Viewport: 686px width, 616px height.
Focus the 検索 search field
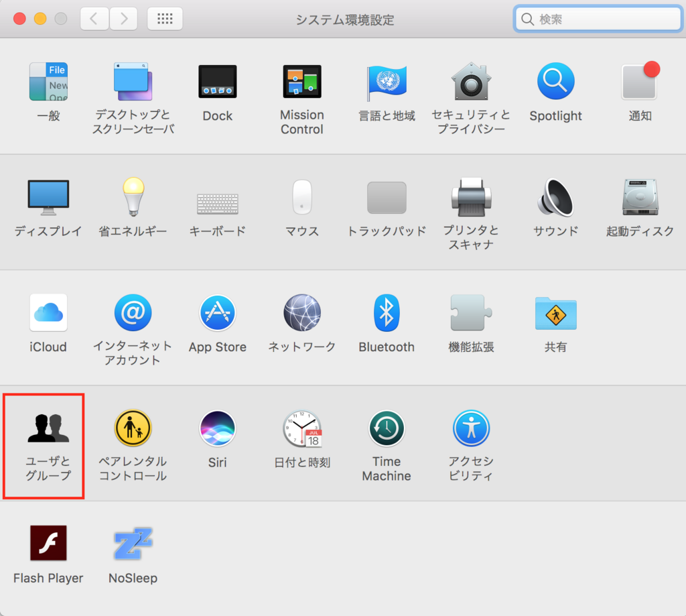(598, 19)
